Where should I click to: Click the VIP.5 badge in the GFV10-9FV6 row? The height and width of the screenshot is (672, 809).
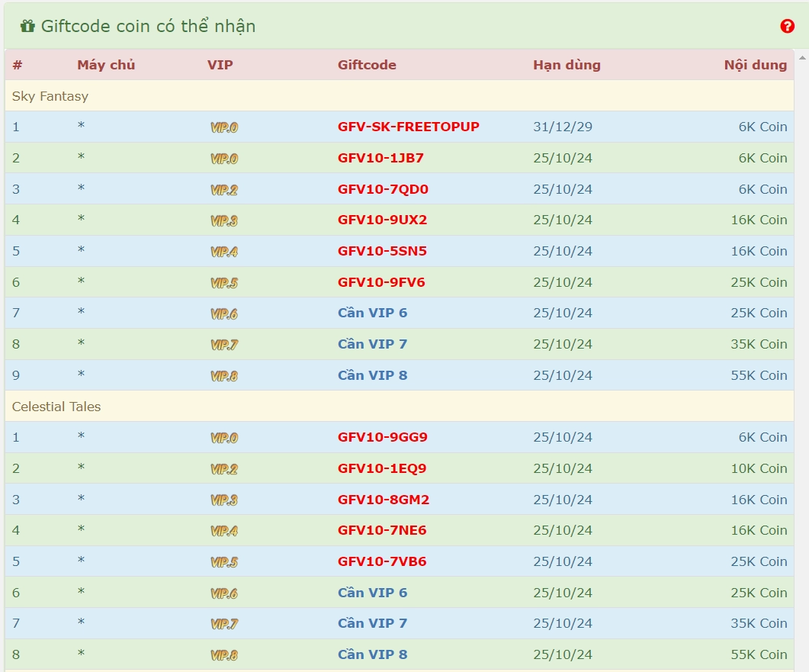(224, 283)
